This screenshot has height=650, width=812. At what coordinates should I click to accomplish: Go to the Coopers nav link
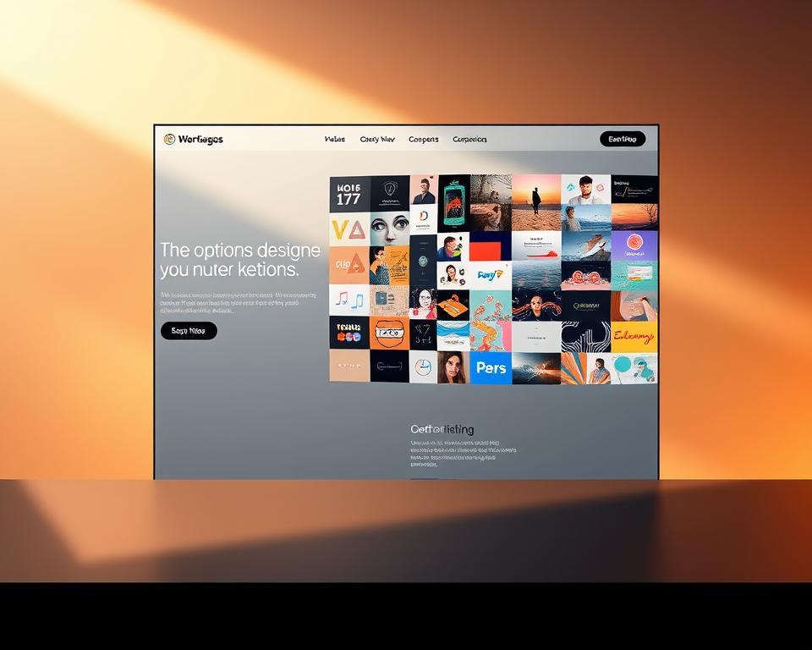click(424, 140)
